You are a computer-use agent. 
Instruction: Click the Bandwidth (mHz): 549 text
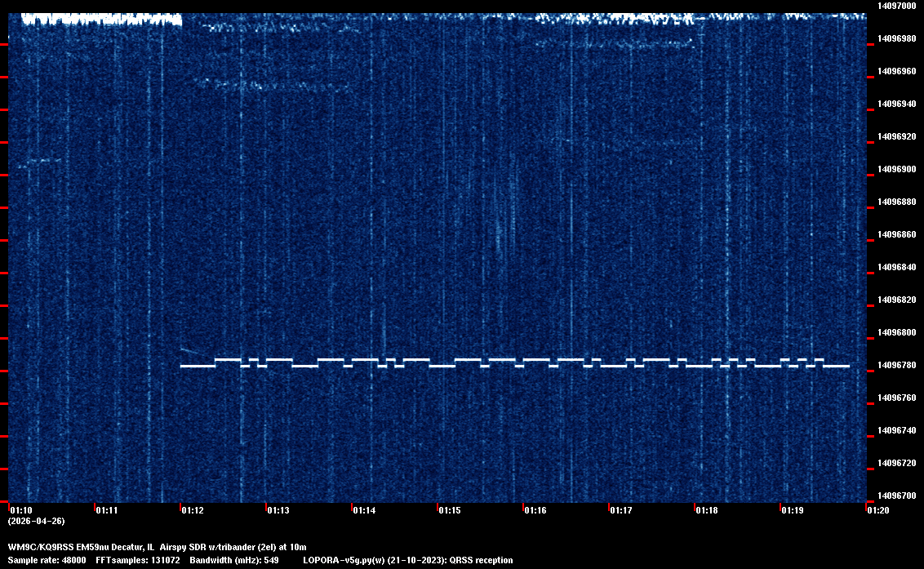234,561
